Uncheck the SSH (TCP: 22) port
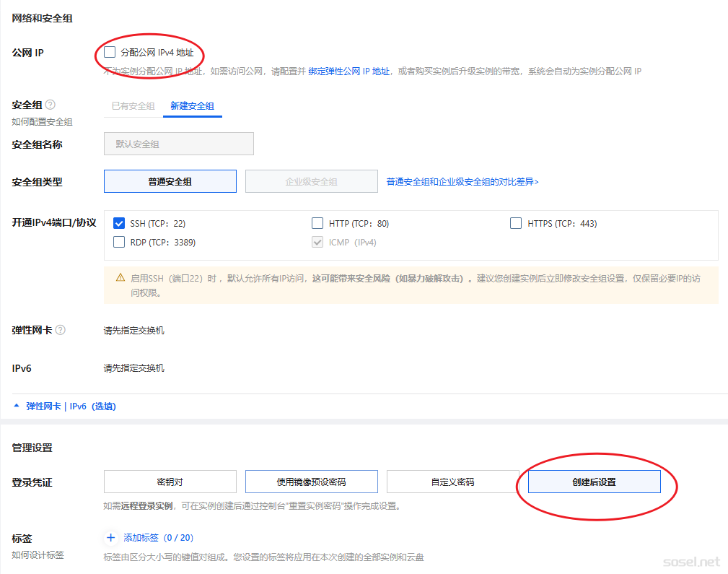The height and width of the screenshot is (574, 728). (120, 223)
